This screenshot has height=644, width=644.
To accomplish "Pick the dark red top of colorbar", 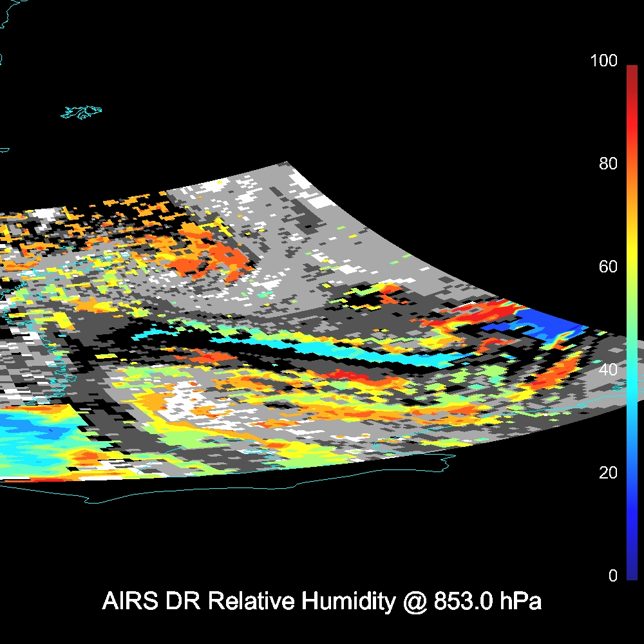I will (631, 70).
